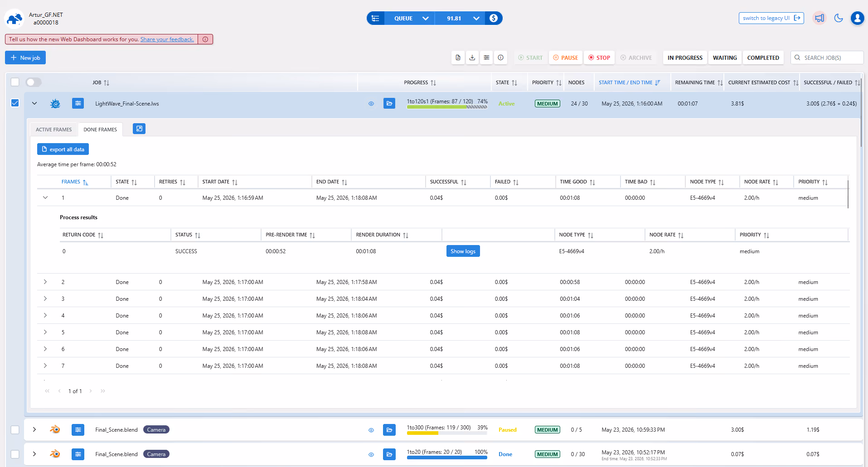Open the output folder for LightWave_Final-Scene.lws
Image resolution: width=868 pixels, height=467 pixels.
click(x=389, y=104)
